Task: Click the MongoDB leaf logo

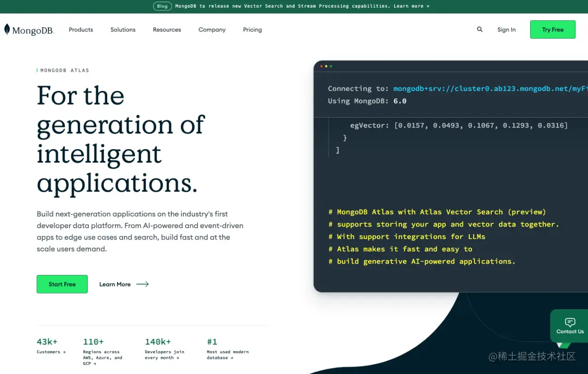Action: (7, 29)
